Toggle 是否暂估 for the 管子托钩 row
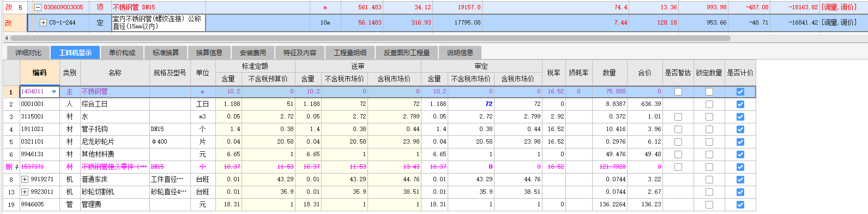Screen dimensions: 868x214 (678, 129)
